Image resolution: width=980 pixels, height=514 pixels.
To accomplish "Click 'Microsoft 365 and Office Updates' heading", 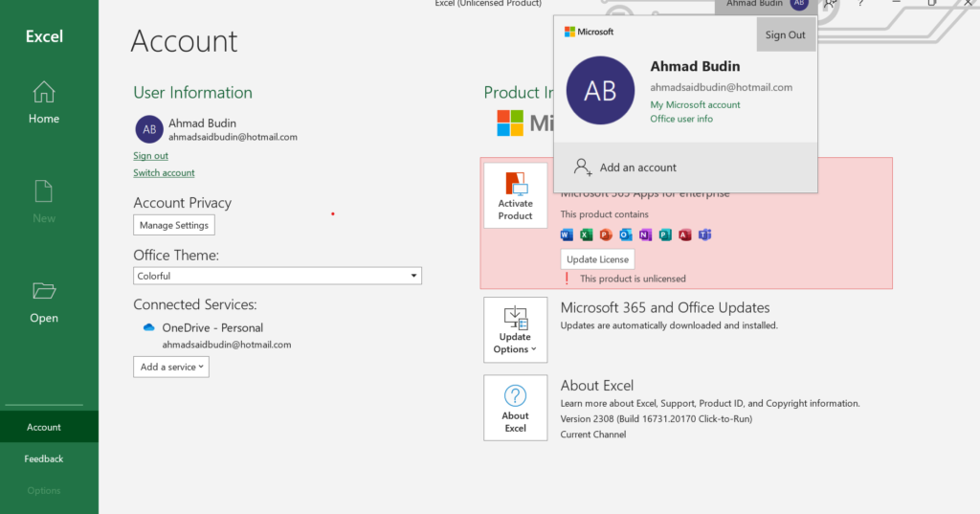I will (x=665, y=307).
